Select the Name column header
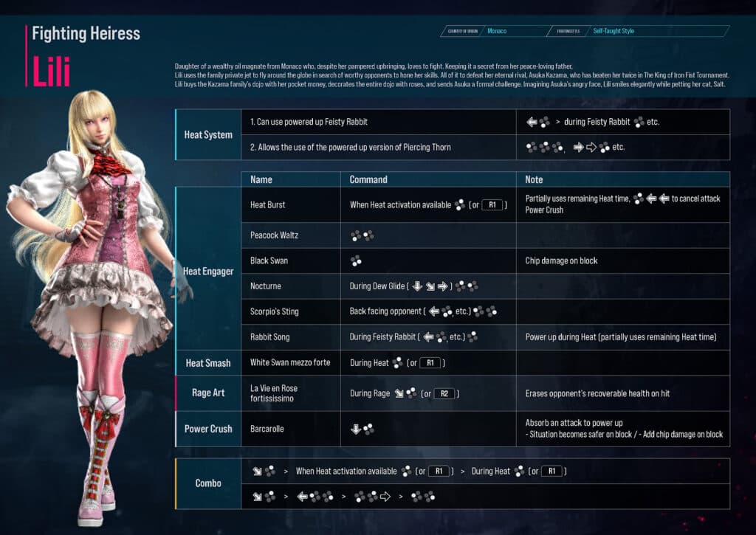This screenshot has height=535, width=756. point(261,179)
